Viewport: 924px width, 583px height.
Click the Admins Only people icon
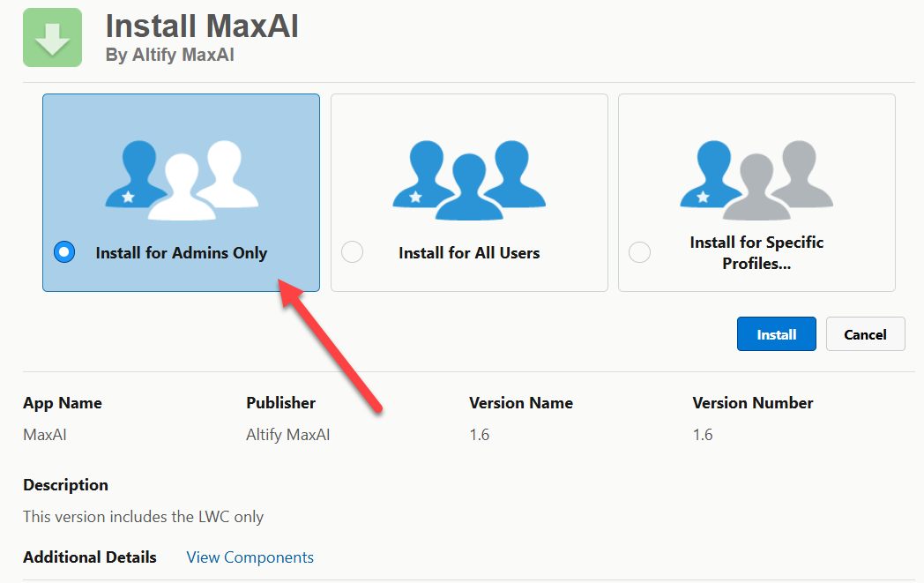coord(181,179)
